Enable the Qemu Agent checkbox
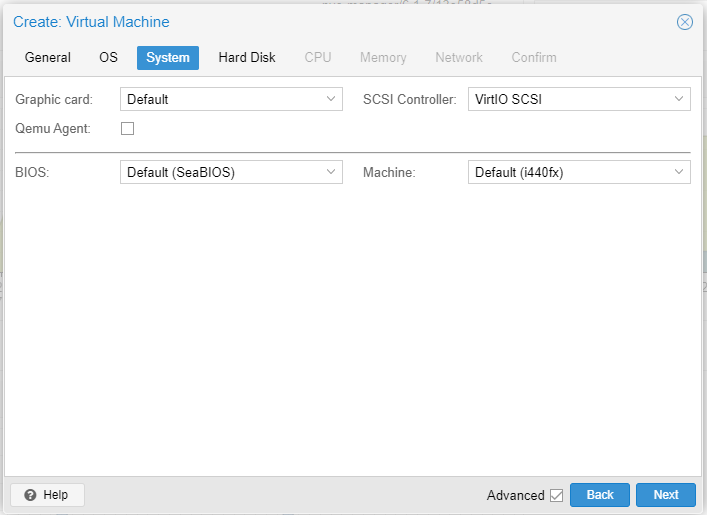Screen dimensions: 707x515 pos(128,129)
